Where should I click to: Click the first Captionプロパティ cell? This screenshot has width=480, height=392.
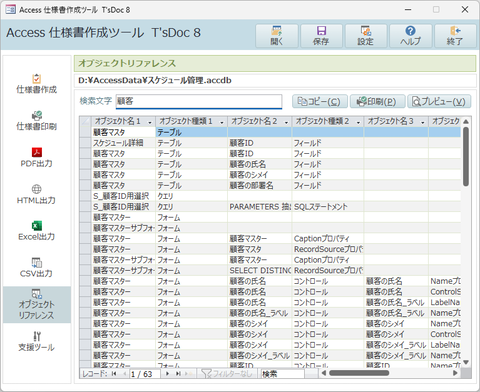point(328,239)
